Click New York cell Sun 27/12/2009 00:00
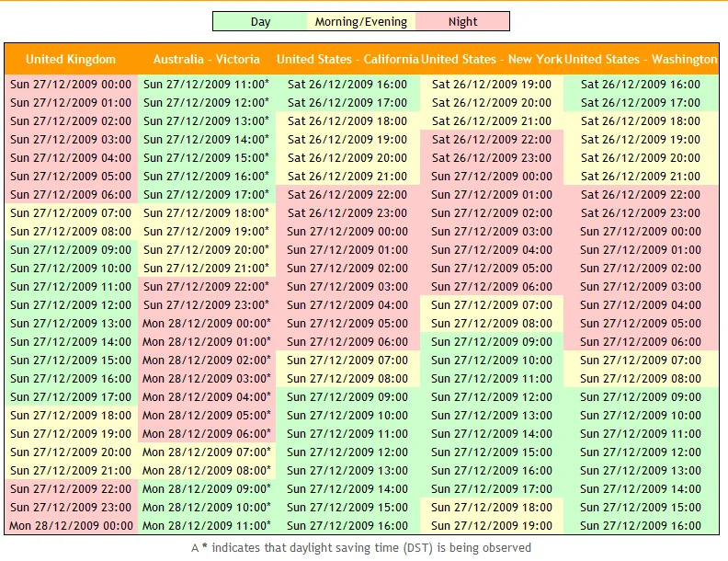The height and width of the screenshot is (561, 728). click(492, 176)
